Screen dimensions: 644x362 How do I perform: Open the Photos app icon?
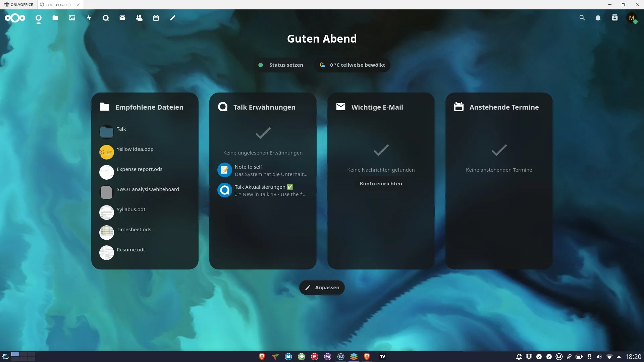(x=72, y=18)
